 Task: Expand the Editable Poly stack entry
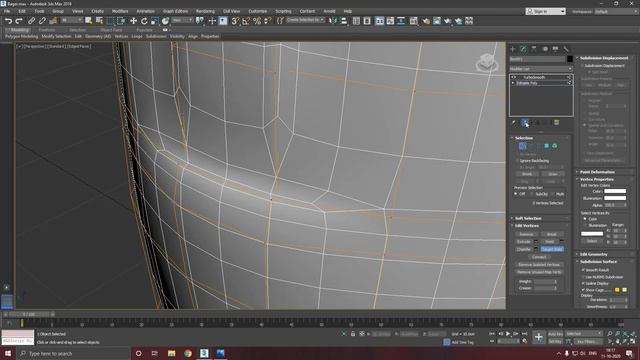pyautogui.click(x=513, y=83)
